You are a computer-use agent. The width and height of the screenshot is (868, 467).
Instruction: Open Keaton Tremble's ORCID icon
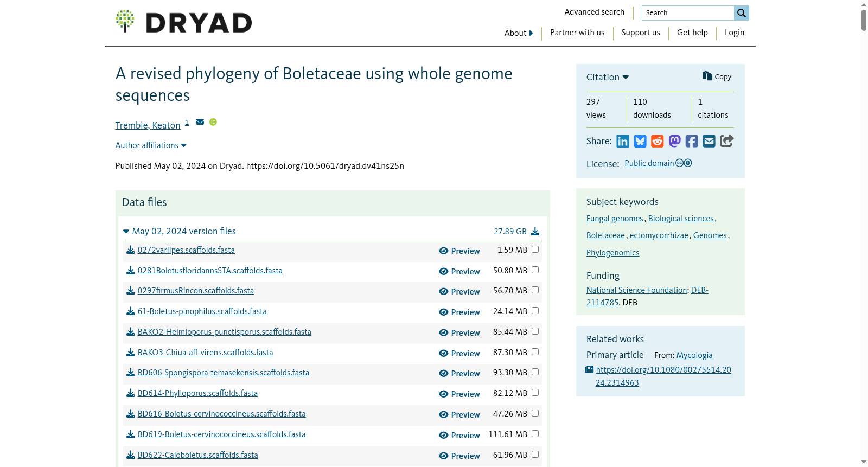[x=213, y=122]
